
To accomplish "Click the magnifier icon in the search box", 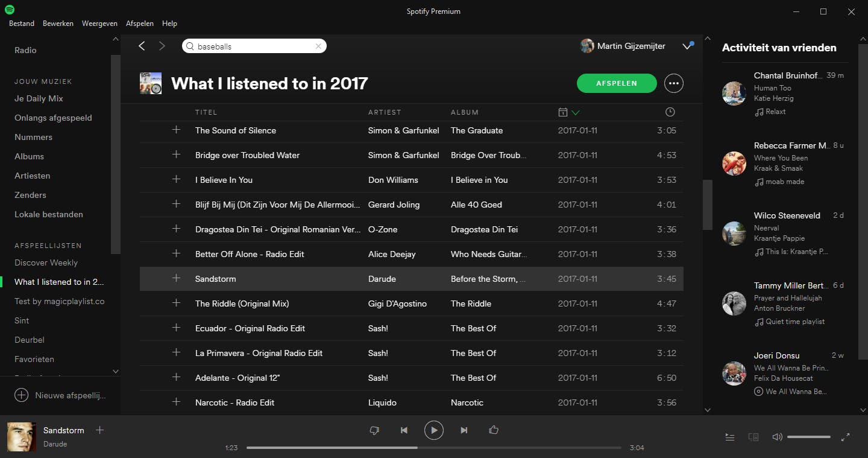I will (x=190, y=46).
